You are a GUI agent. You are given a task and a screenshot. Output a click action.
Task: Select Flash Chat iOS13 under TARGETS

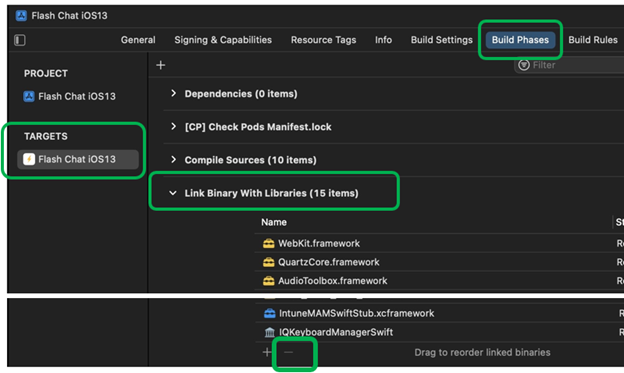coord(78,159)
